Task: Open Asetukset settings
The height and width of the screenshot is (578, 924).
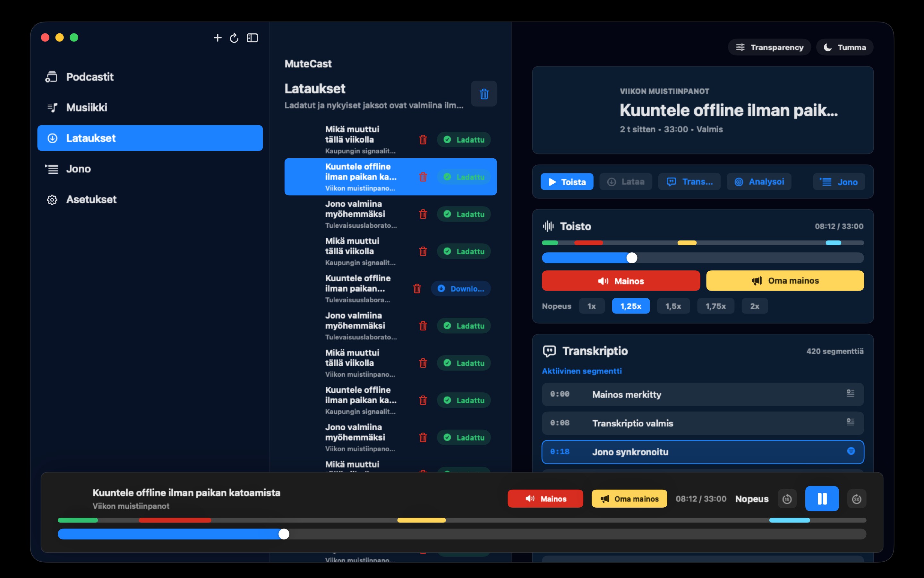Action: tap(150, 199)
